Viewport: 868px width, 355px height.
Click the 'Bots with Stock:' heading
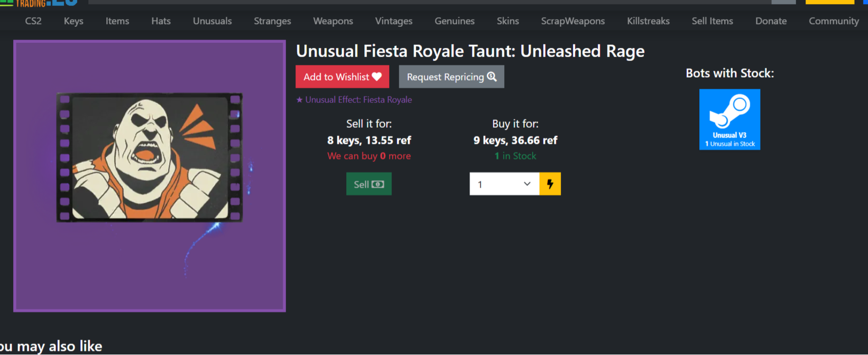(730, 73)
